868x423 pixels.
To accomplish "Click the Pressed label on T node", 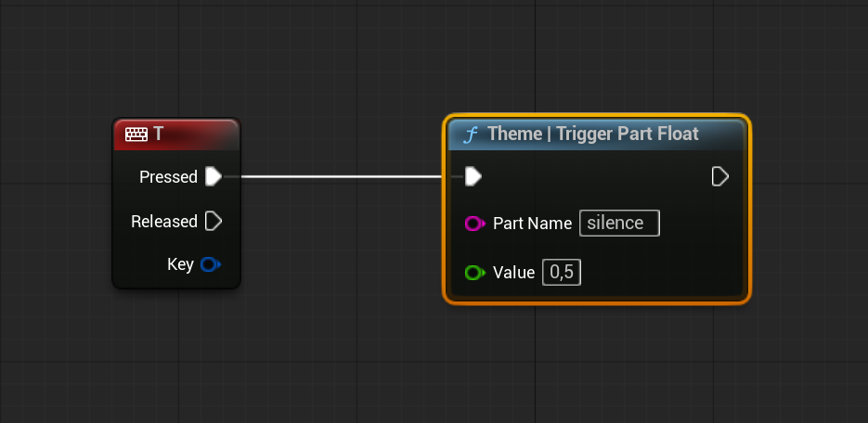I will tap(168, 177).
